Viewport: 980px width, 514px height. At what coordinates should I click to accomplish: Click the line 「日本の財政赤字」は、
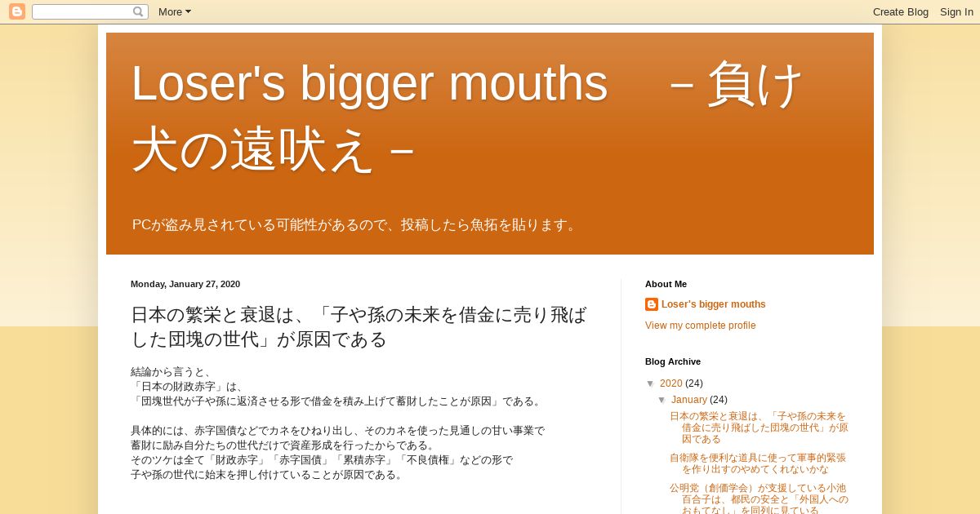pyautogui.click(x=188, y=387)
